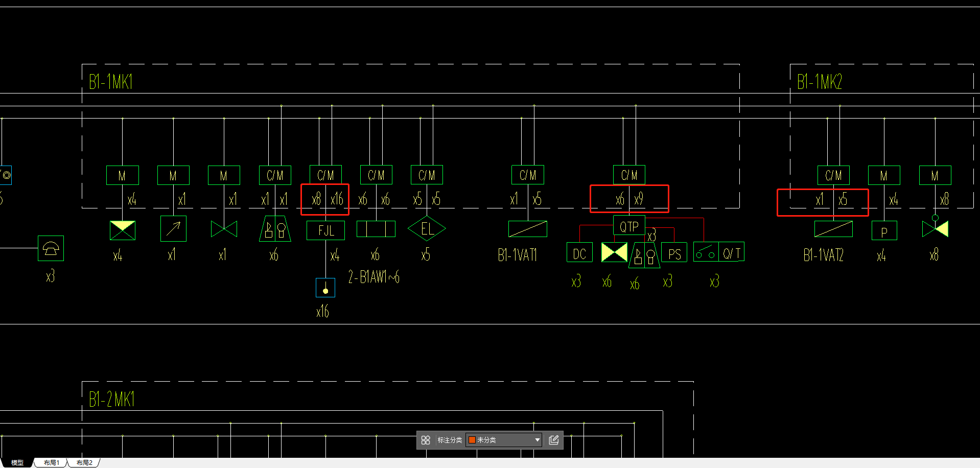Select the diagonal-line box above B1-1VAT1

pyautogui.click(x=528, y=229)
